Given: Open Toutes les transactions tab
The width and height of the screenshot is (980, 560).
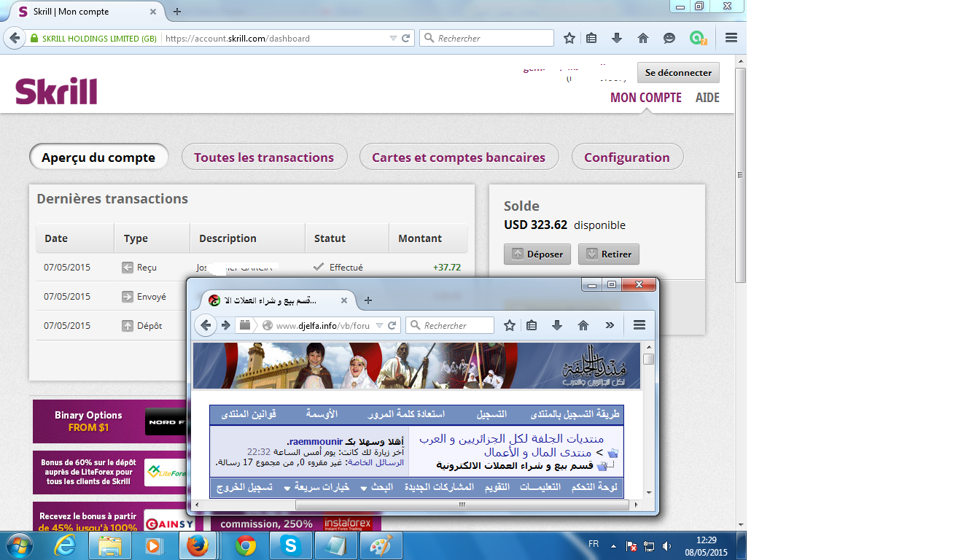Looking at the screenshot, I should pos(264,157).
